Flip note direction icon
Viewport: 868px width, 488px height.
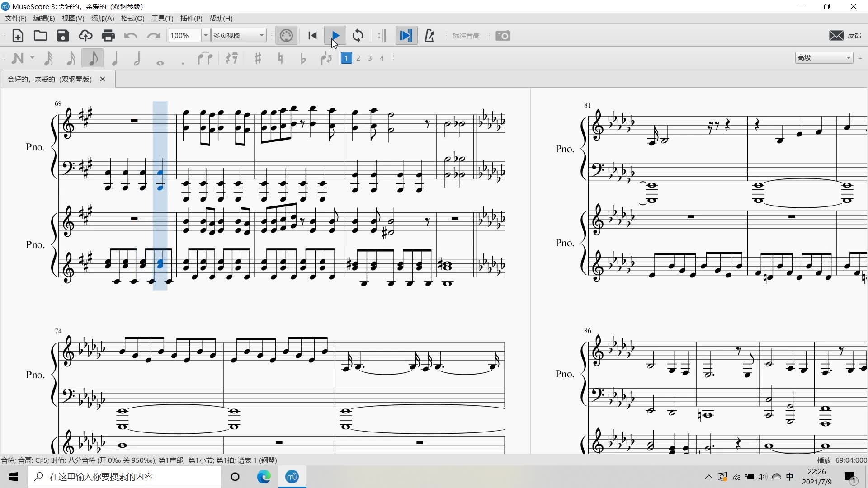coord(326,58)
